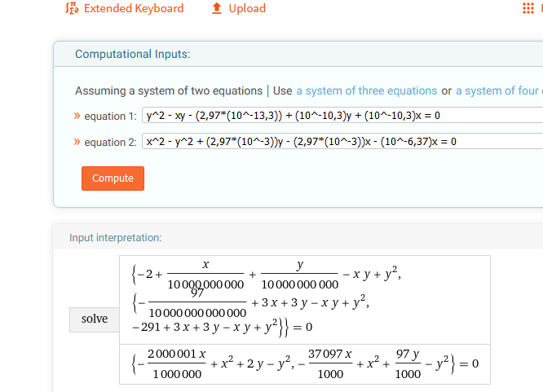Click the Upload arrow icon
The width and height of the screenshot is (543, 392).
click(217, 8)
